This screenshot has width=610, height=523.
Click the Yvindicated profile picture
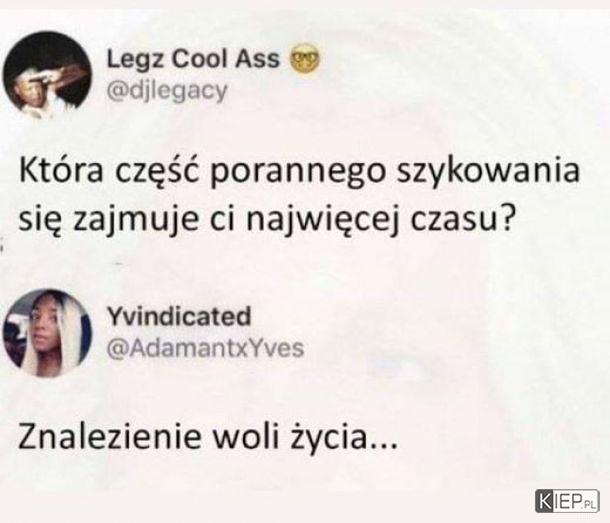pyautogui.click(x=47, y=333)
